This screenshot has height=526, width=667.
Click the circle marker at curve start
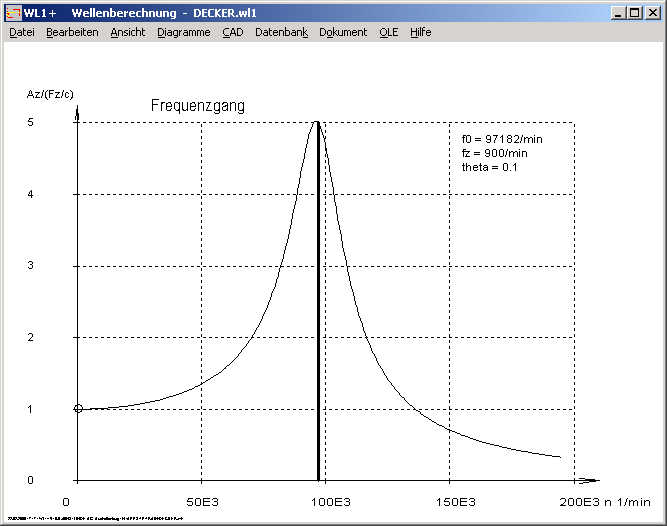[78, 409]
